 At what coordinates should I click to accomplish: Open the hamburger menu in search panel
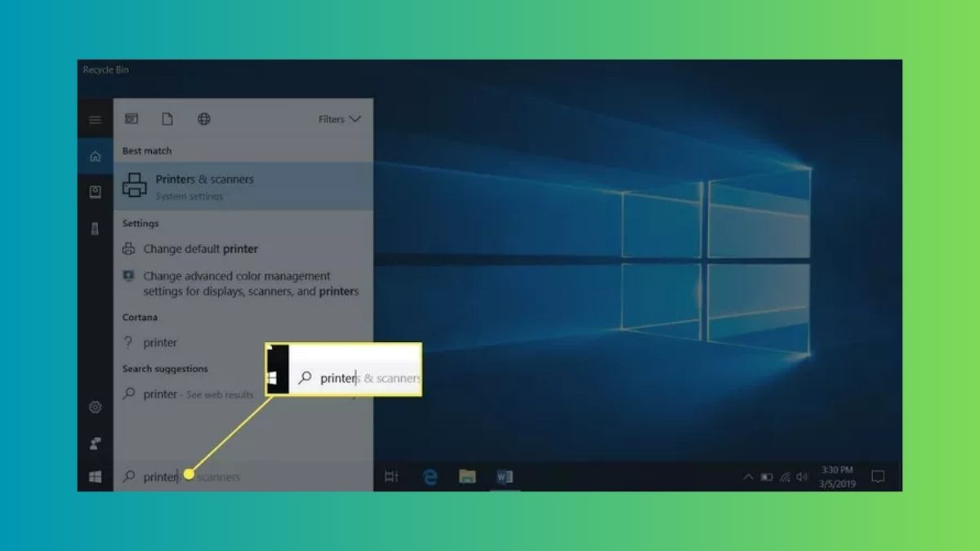pos(96,120)
